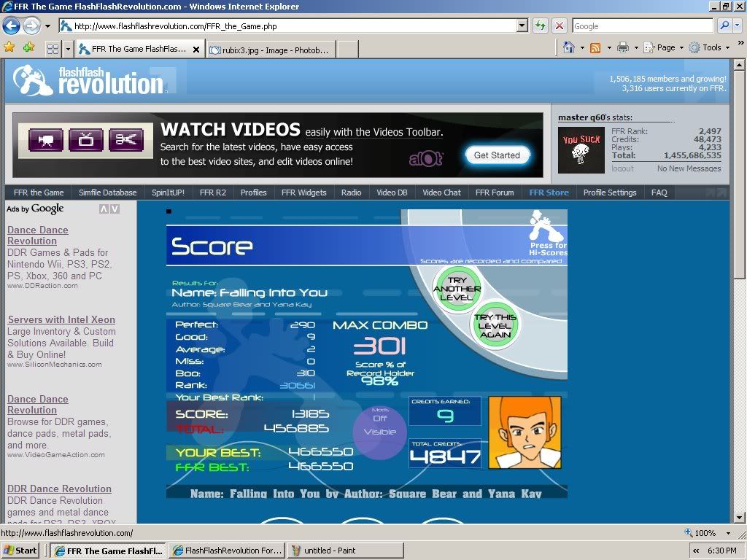Click the Get Started ad button
The height and width of the screenshot is (560, 747).
click(x=497, y=155)
